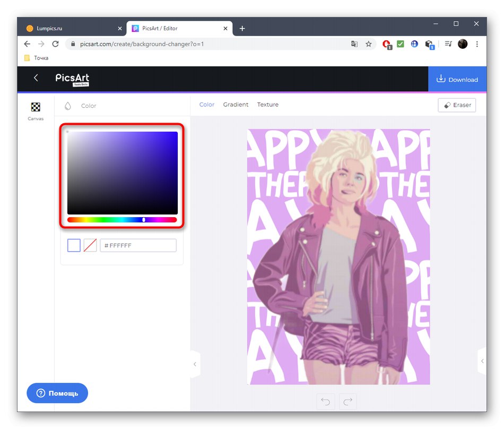Click the Color droplet icon

68,106
